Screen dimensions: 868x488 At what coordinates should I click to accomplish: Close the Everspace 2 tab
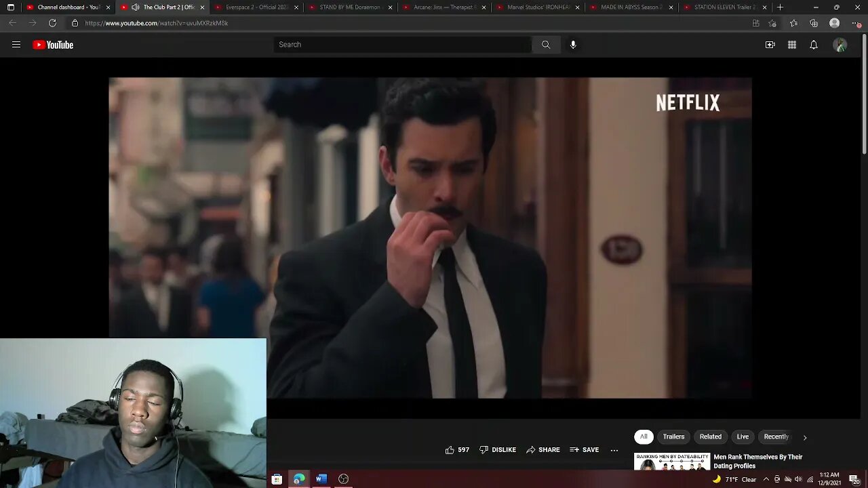coord(296,7)
